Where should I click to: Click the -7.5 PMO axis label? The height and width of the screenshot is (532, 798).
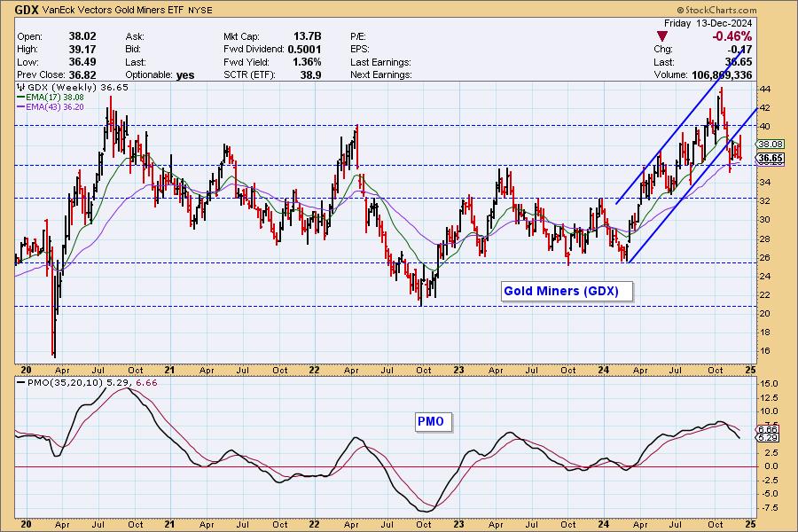pos(769,507)
